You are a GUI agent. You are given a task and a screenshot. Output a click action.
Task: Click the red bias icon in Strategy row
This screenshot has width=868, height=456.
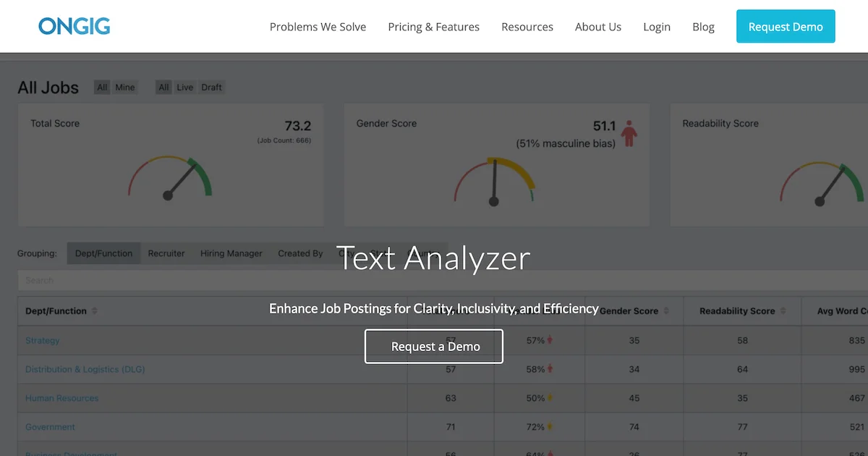tap(550, 340)
